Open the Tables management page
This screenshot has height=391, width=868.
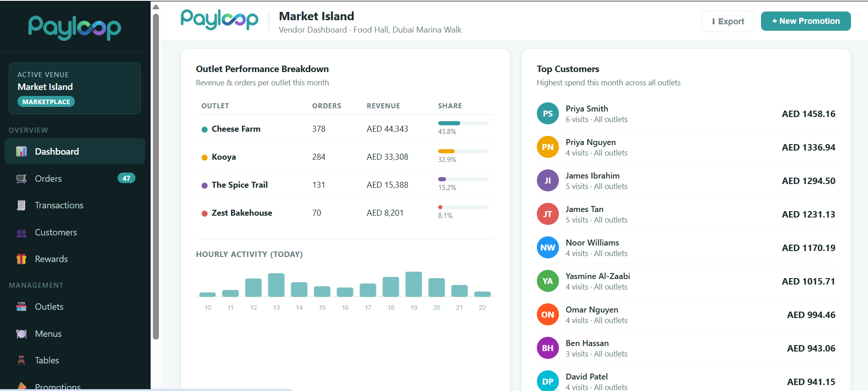[75, 360]
